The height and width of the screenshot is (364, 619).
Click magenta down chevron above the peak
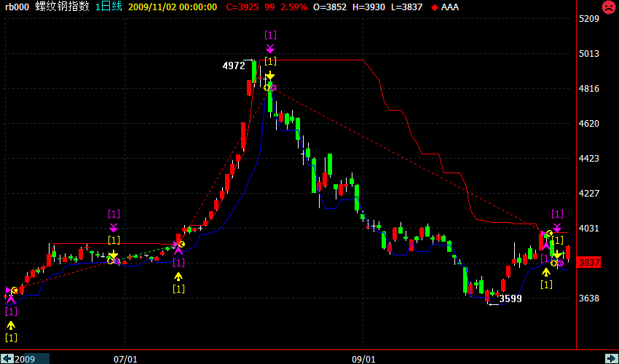tap(270, 48)
